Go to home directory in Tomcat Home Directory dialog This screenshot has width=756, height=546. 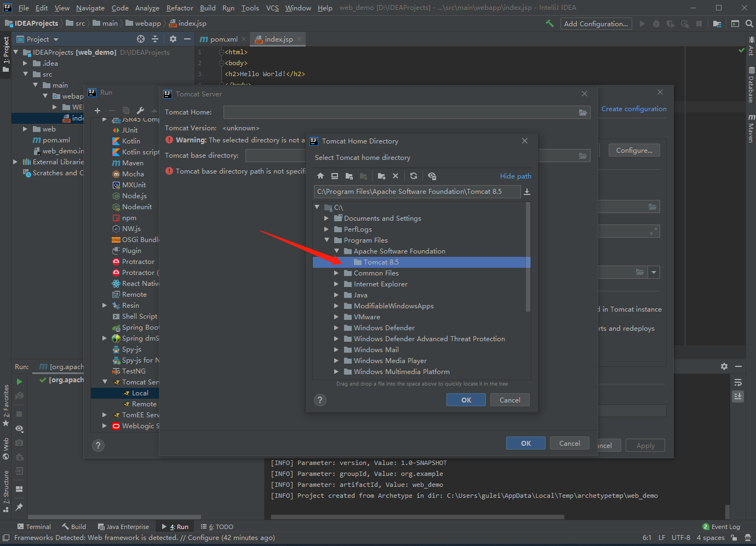tap(320, 176)
